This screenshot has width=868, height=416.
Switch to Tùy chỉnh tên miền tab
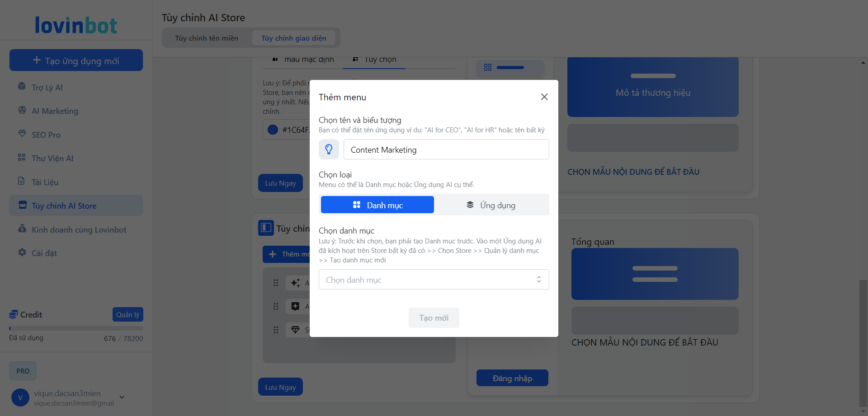[x=207, y=38]
